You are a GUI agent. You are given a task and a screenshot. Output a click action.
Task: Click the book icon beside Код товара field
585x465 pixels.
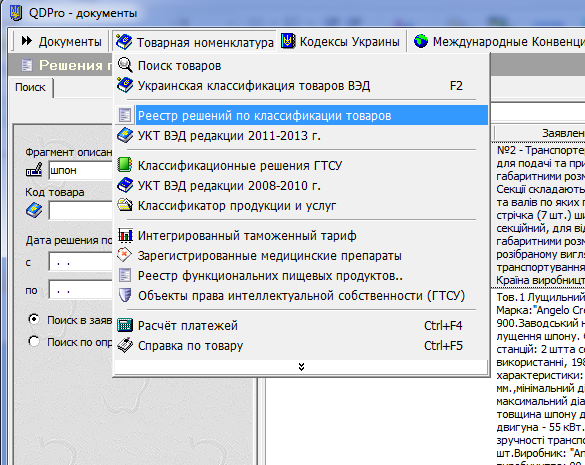[x=34, y=210]
